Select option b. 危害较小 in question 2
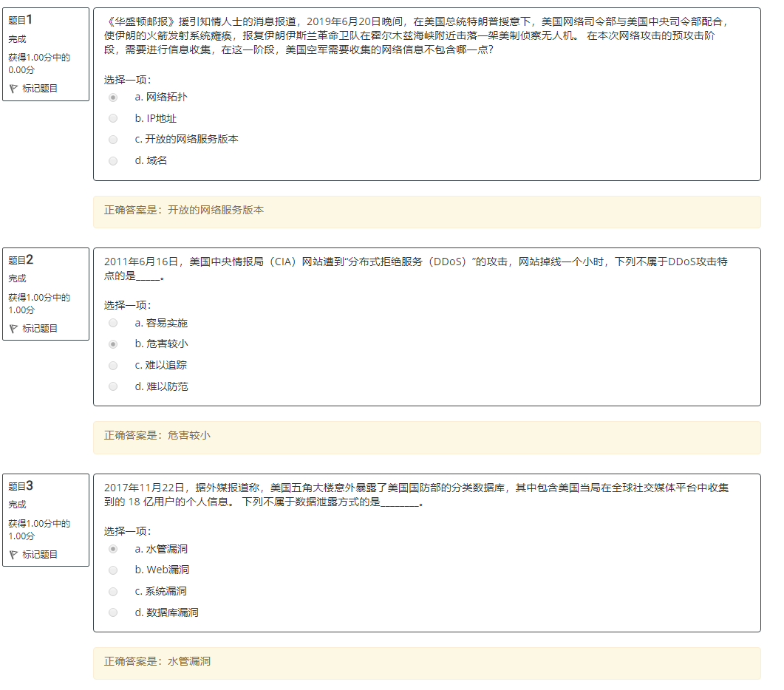Viewport: 784px width, 690px height. coord(113,344)
